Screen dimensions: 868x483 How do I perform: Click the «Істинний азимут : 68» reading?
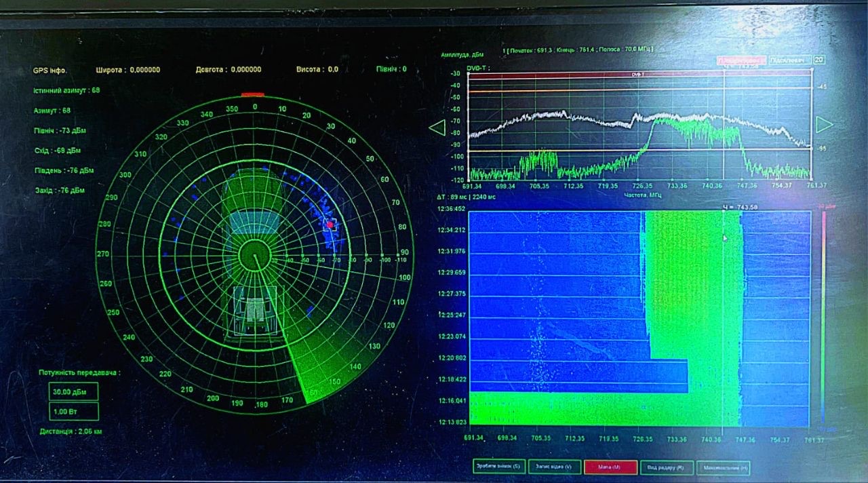pos(66,90)
